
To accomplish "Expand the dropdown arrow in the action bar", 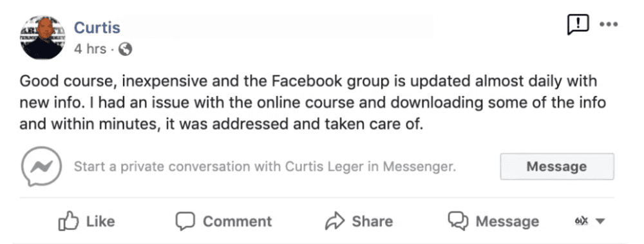I will (x=600, y=221).
